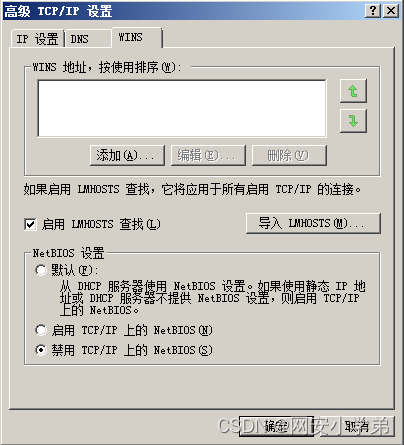Screen dimensions: 404x445
Task: Confirm settings with the 确定 button
Action: coord(276,426)
